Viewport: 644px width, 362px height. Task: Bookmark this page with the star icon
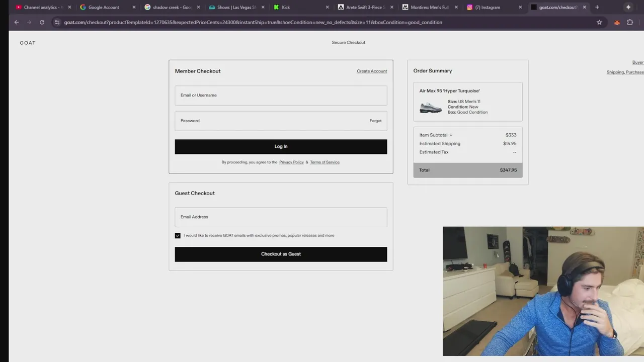point(599,22)
